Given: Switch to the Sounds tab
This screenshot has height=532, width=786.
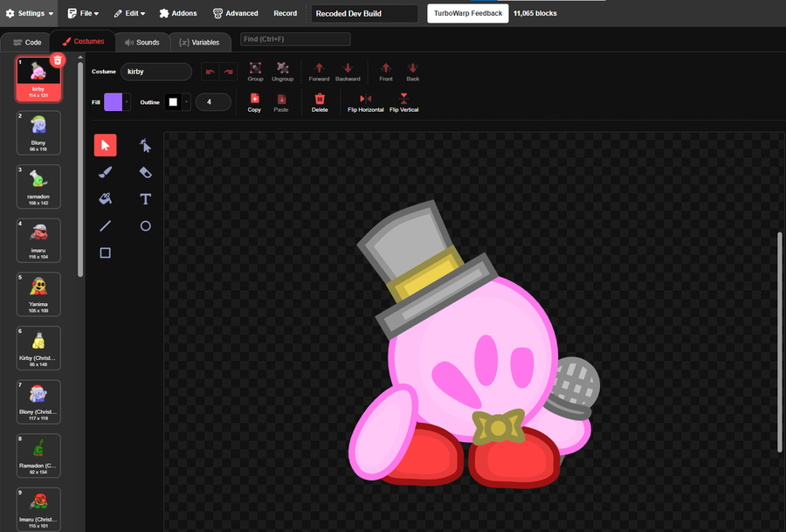Looking at the screenshot, I should coord(142,42).
